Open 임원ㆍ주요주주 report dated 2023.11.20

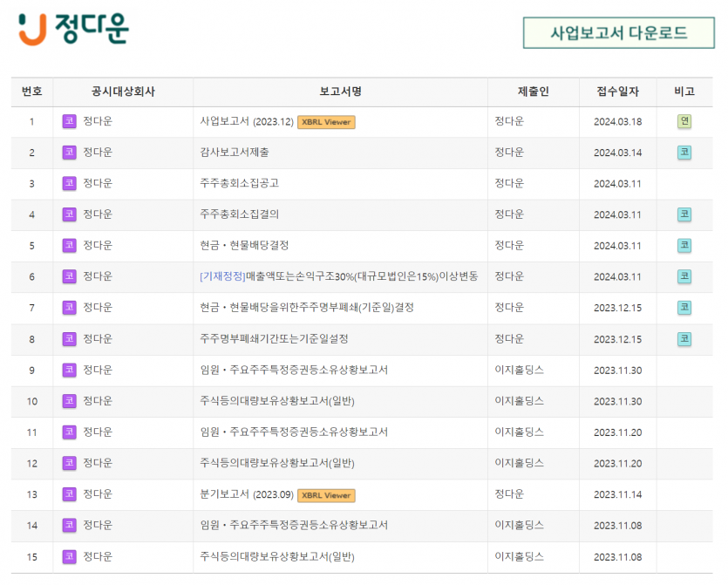pos(294,432)
